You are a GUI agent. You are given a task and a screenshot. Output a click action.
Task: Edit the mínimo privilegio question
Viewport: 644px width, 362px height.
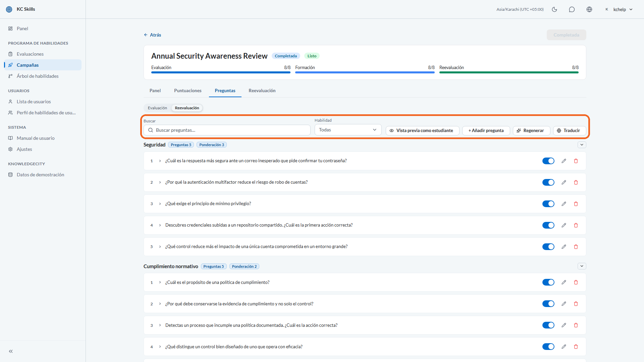click(x=564, y=204)
